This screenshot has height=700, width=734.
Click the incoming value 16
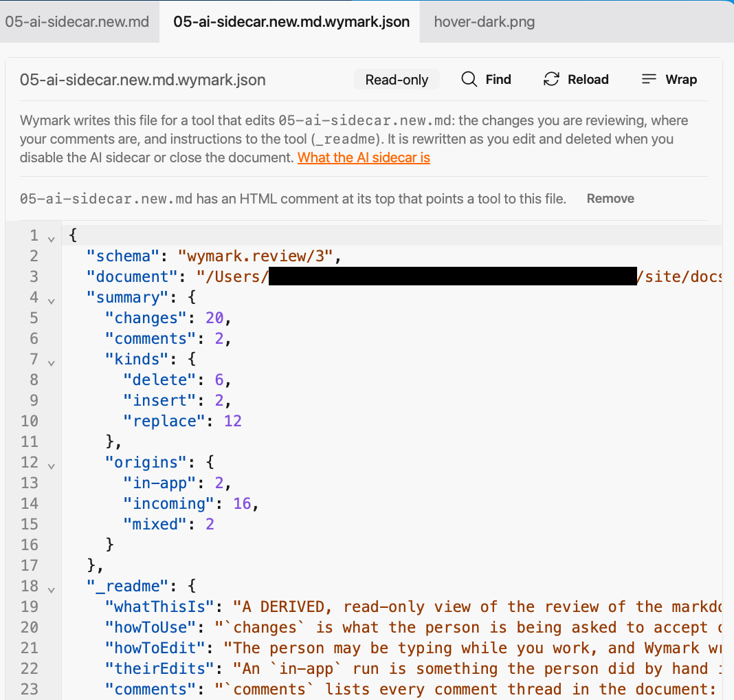coord(242,503)
